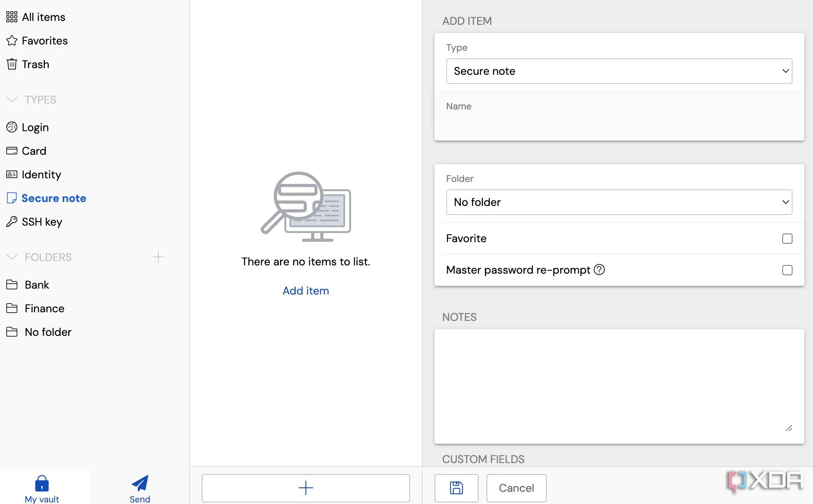Open Trash in the sidebar

point(35,64)
